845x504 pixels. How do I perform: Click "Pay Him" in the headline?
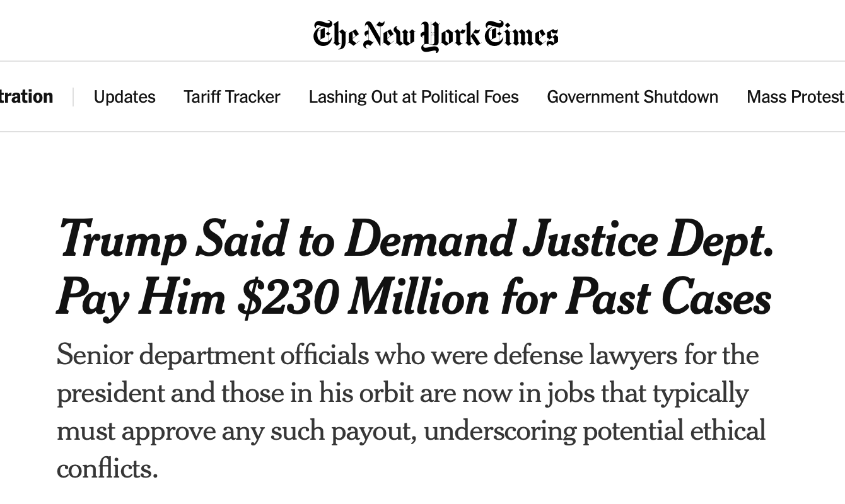click(141, 297)
